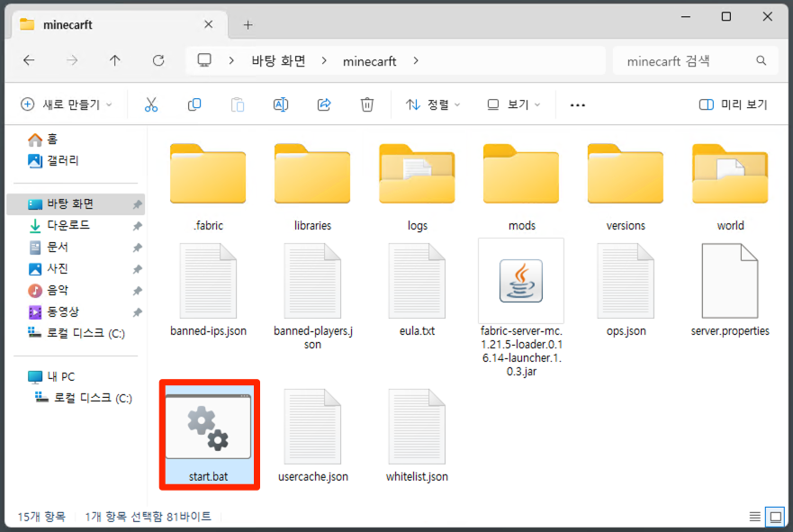Select the libraries folder

pos(312,187)
